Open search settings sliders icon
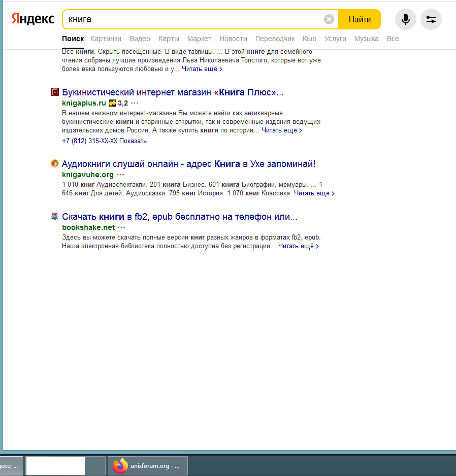This screenshot has height=476, width=456. point(431,19)
